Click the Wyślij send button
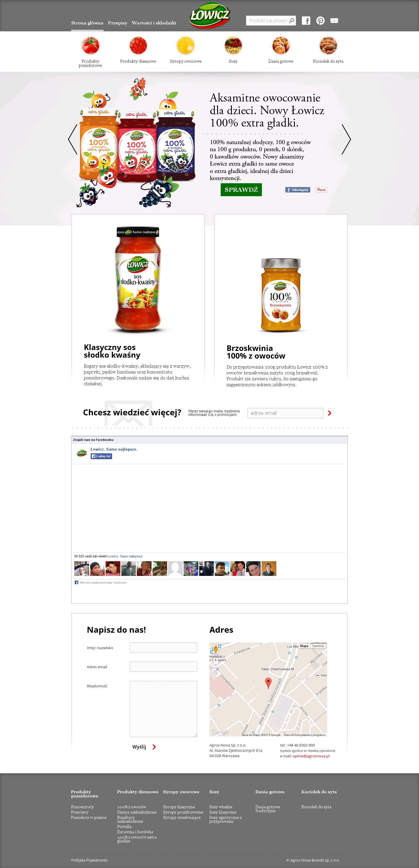The height and width of the screenshot is (868, 419). coord(144,747)
